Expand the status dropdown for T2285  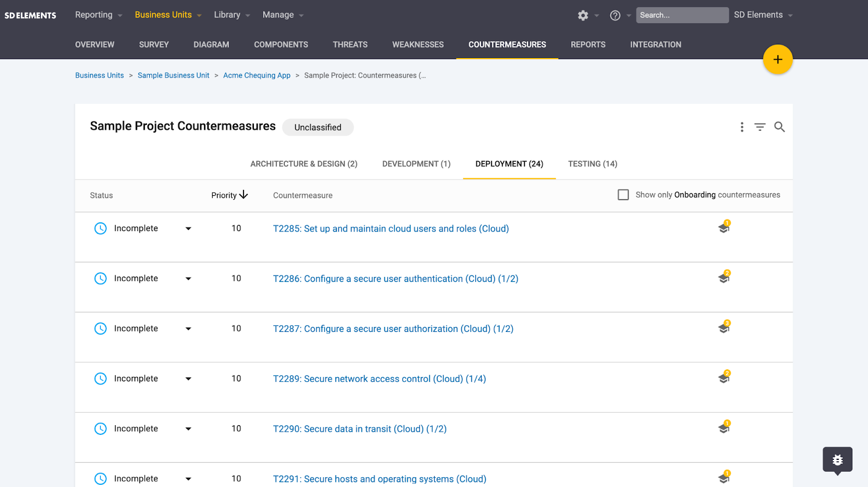pos(188,229)
